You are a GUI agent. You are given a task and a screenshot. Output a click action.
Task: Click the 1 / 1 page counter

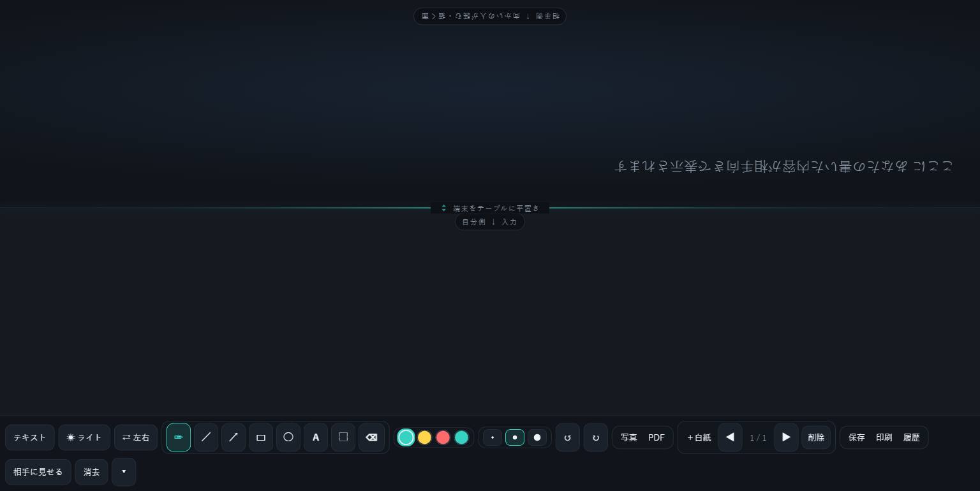click(x=758, y=437)
